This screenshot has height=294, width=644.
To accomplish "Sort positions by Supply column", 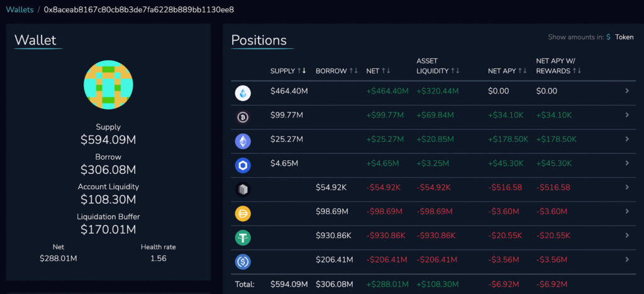I will [288, 71].
